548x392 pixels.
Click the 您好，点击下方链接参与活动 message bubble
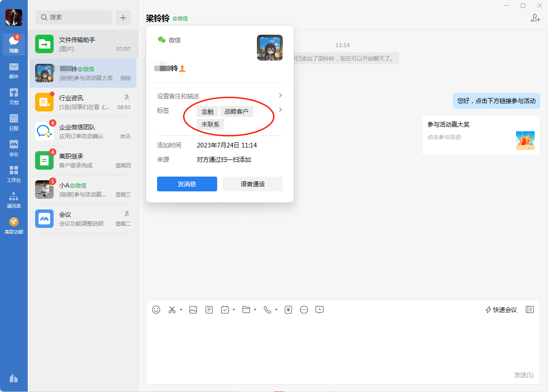tap(496, 101)
